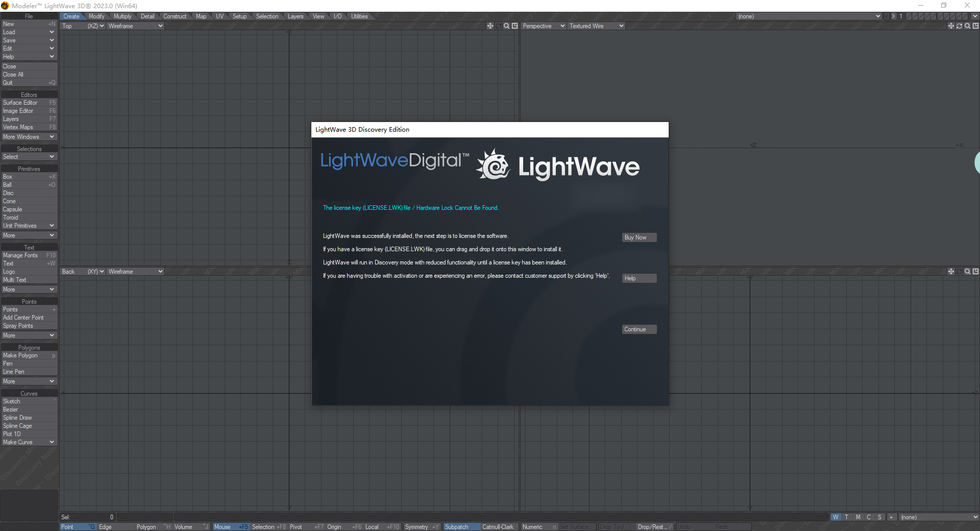This screenshot has width=980, height=531.
Task: Click the Sel count field
Action: tap(88, 517)
